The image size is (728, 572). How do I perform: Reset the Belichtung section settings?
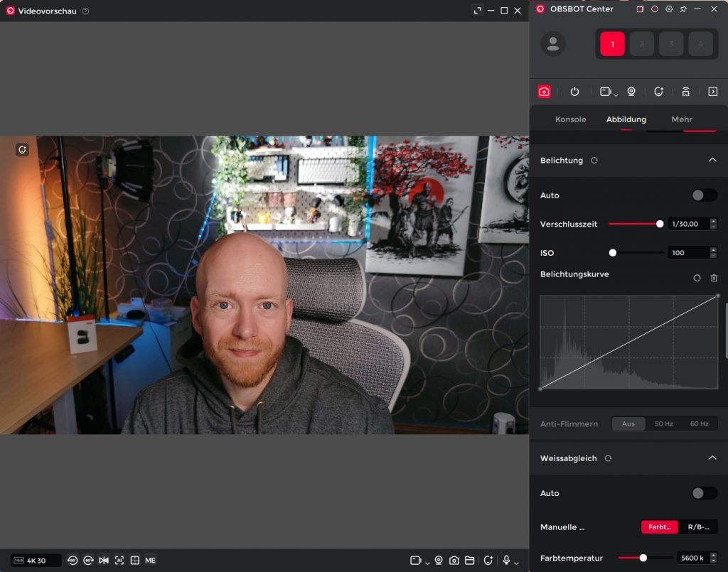(x=594, y=161)
